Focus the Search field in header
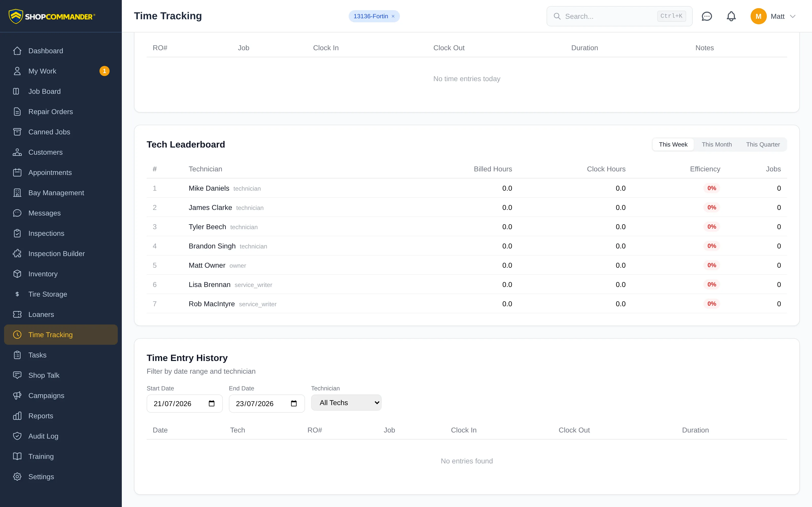Image resolution: width=812 pixels, height=507 pixels. tap(619, 16)
